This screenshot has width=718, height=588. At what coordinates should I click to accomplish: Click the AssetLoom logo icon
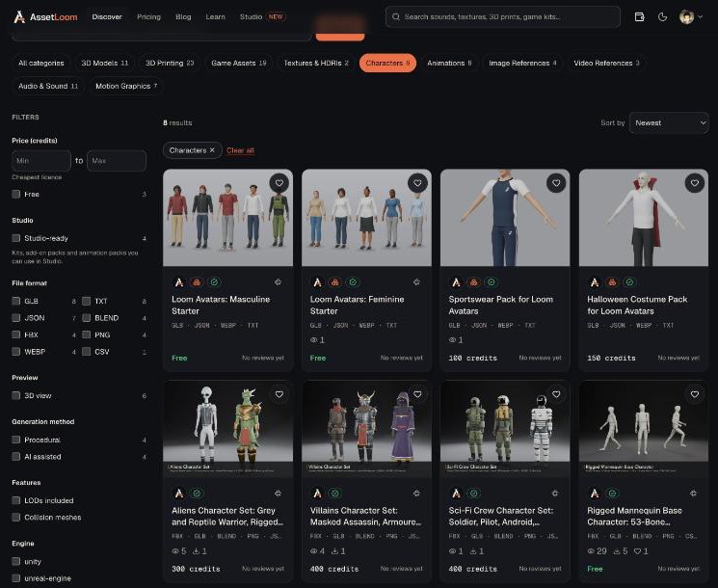coord(19,17)
